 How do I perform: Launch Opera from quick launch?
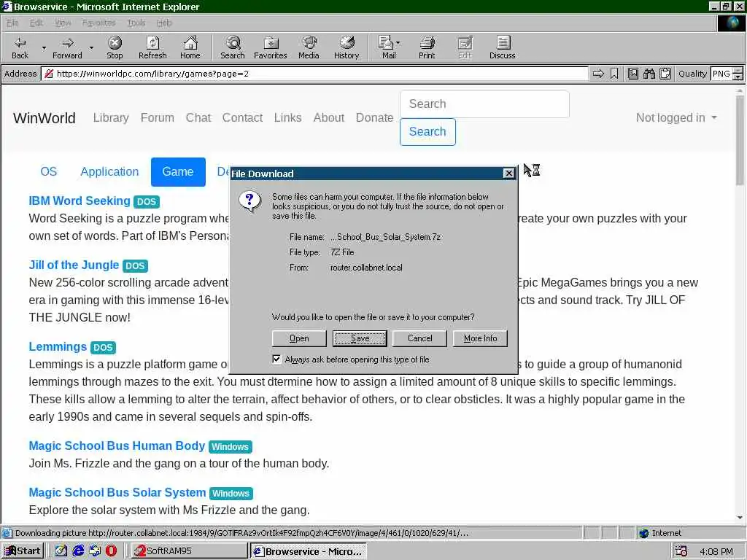click(x=111, y=551)
